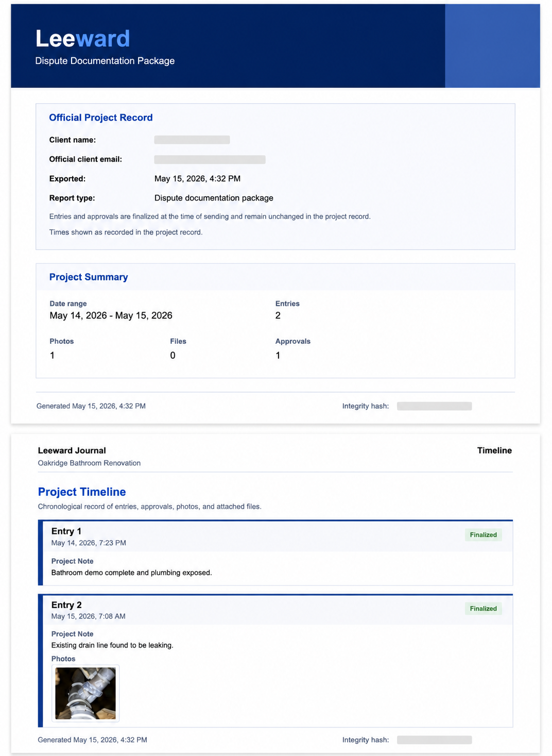Select the Project Timeline heading
552x756 pixels.
(82, 492)
